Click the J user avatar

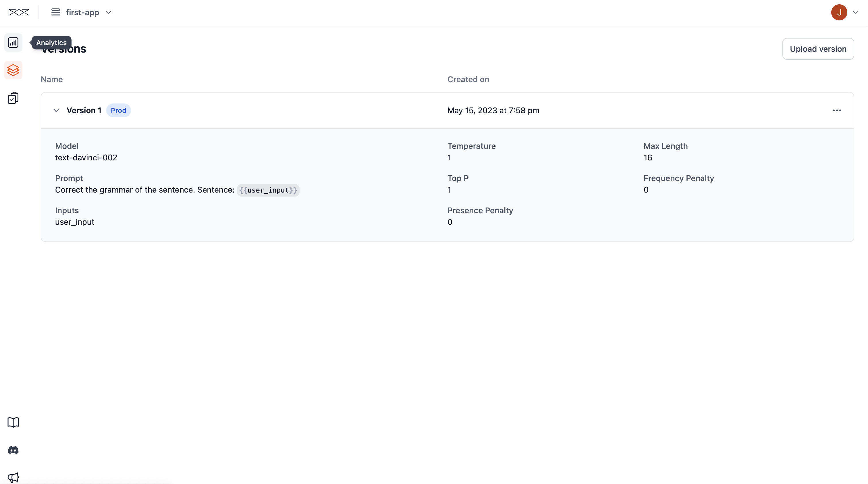(839, 12)
